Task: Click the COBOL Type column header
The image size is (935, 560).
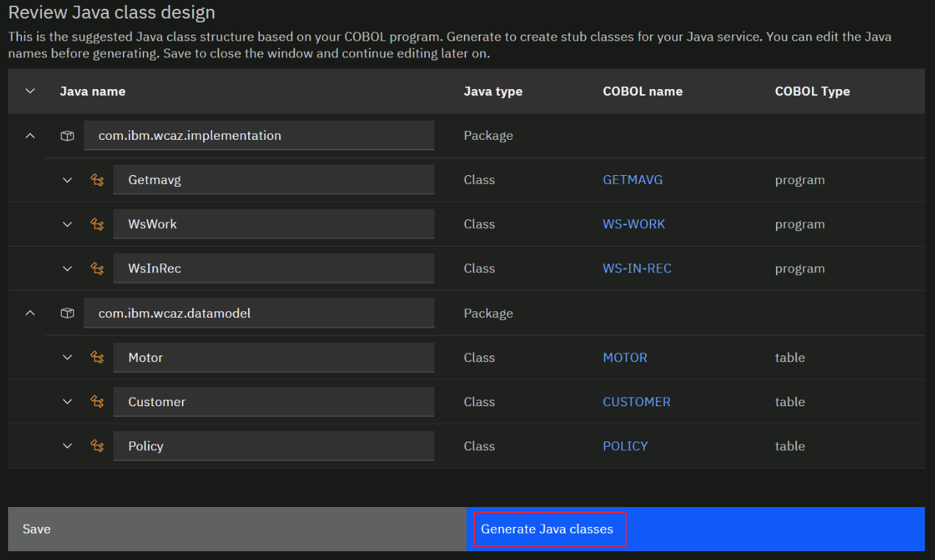Action: coord(813,91)
